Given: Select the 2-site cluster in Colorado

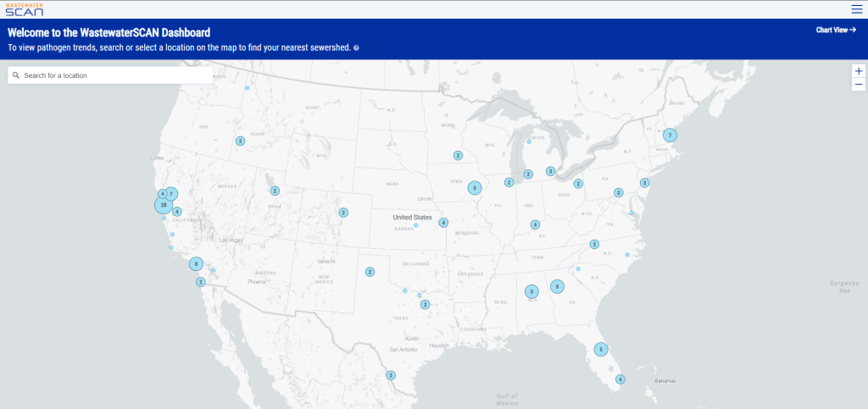Looking at the screenshot, I should 343,213.
